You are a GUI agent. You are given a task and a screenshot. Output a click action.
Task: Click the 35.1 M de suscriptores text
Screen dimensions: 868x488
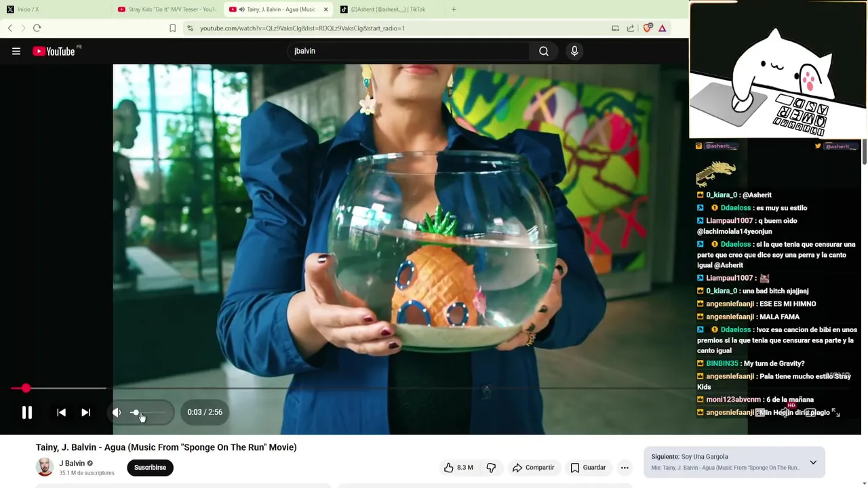[87, 473]
